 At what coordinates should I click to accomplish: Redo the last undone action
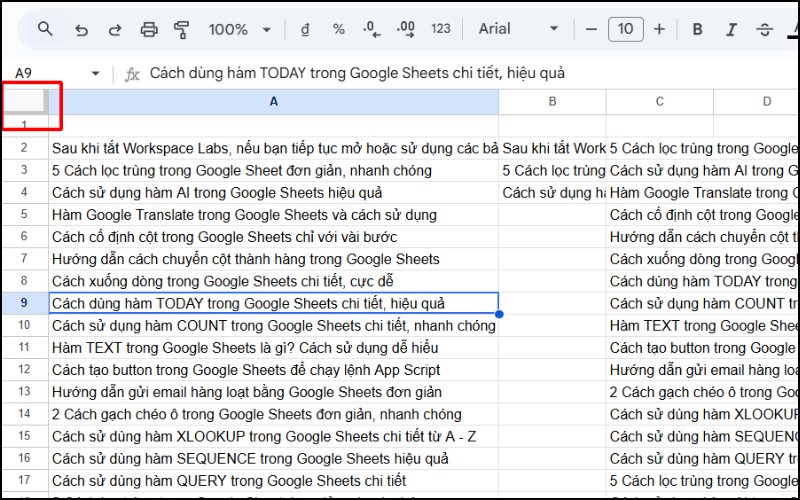point(114,29)
